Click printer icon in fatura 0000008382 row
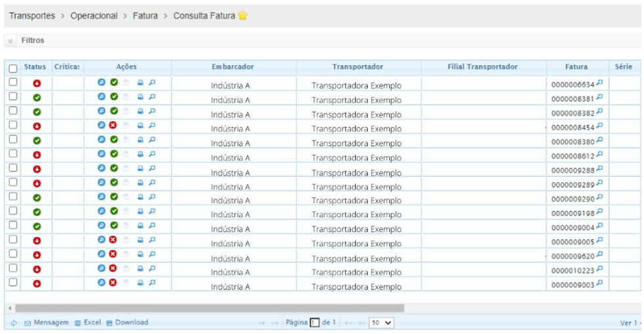 140,111
